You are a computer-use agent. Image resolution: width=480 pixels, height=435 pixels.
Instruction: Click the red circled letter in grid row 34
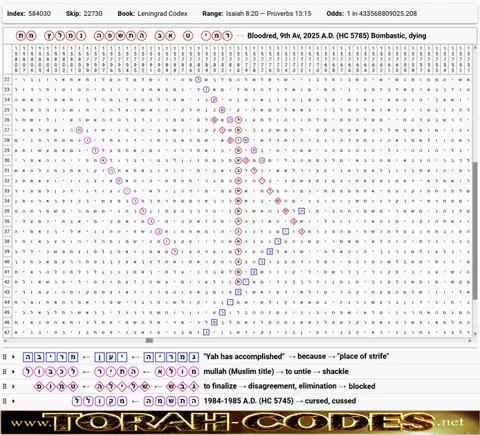click(238, 201)
